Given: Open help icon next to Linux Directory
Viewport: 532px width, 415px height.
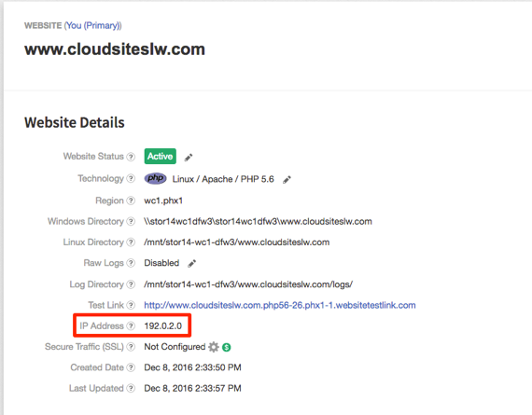Looking at the screenshot, I should 131,242.
